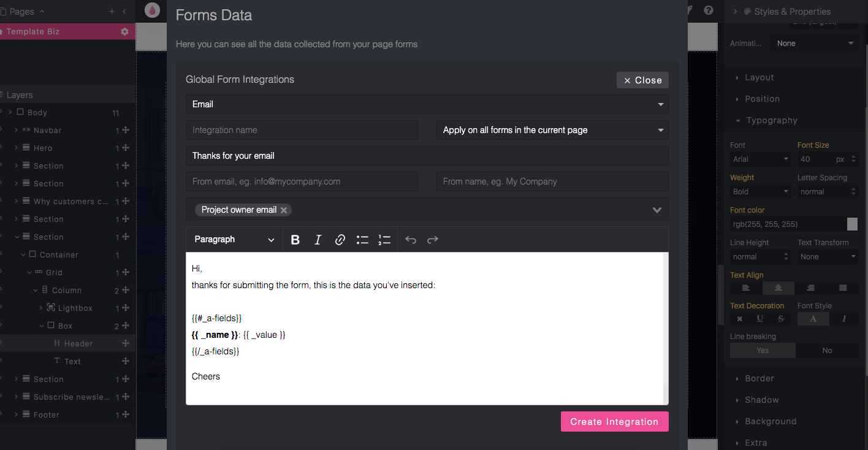Viewport: 868px width, 450px height.
Task: Apply bold formatting in email editor
Action: 295,240
